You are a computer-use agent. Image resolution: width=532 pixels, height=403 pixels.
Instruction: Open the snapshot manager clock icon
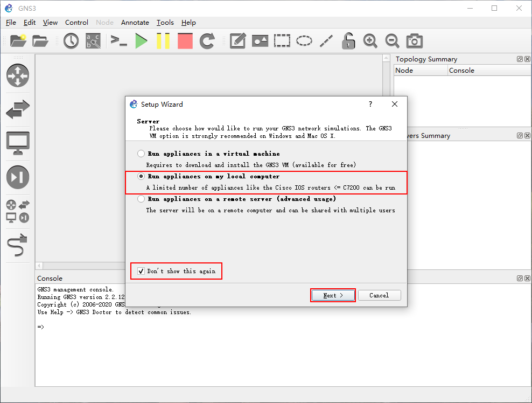point(71,41)
